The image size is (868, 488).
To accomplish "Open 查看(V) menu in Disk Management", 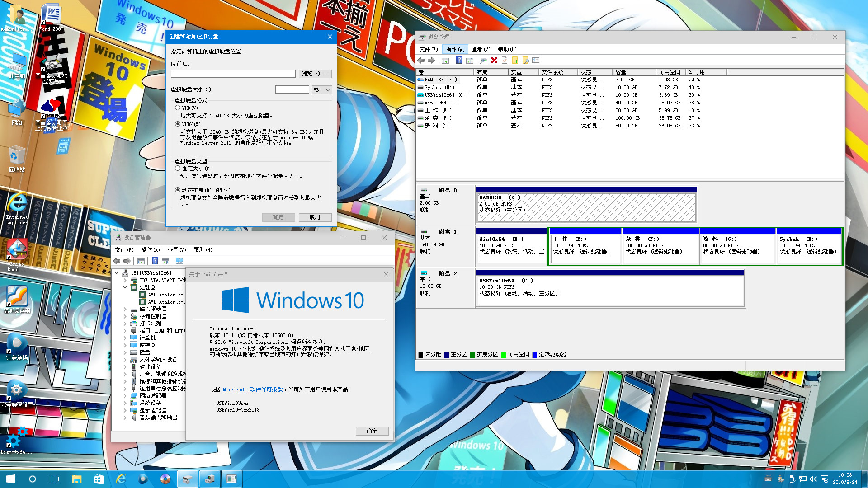I will pos(481,49).
